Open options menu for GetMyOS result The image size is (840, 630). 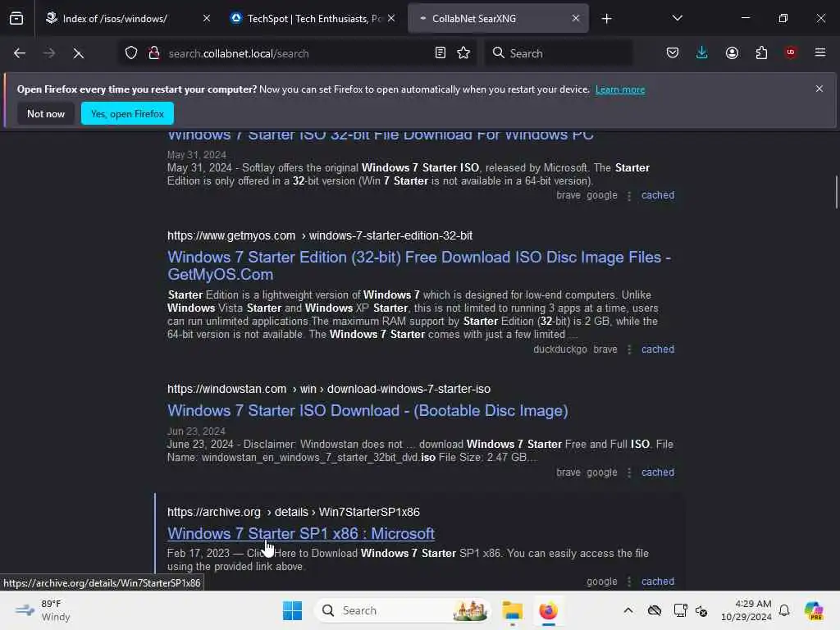(629, 349)
